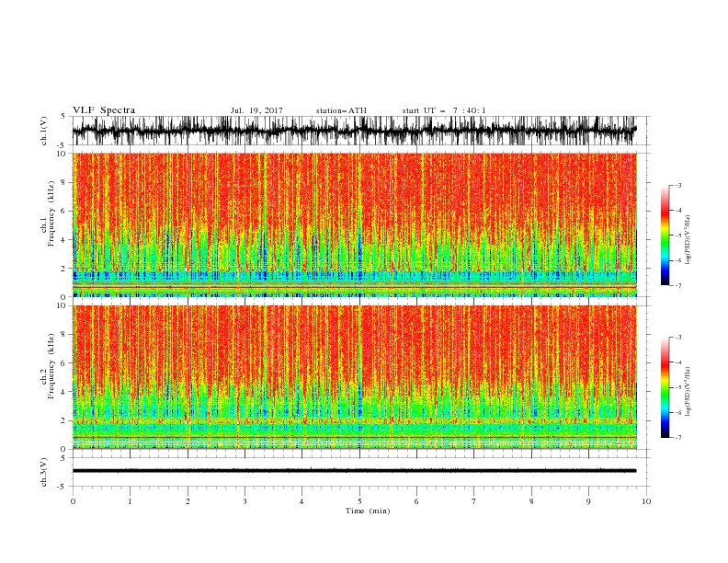Click inside the ch.1 spectrogram panel
Viewport: 728px width, 563px height.
pyautogui.click(x=355, y=224)
